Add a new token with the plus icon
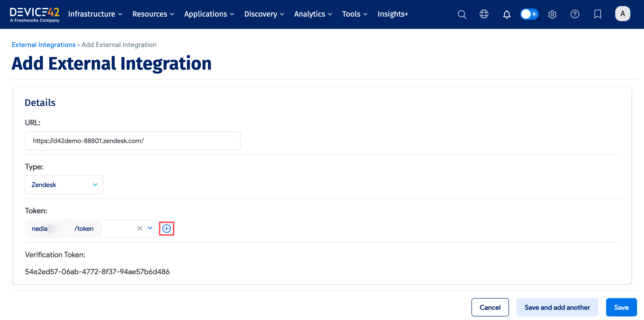 coord(166,228)
